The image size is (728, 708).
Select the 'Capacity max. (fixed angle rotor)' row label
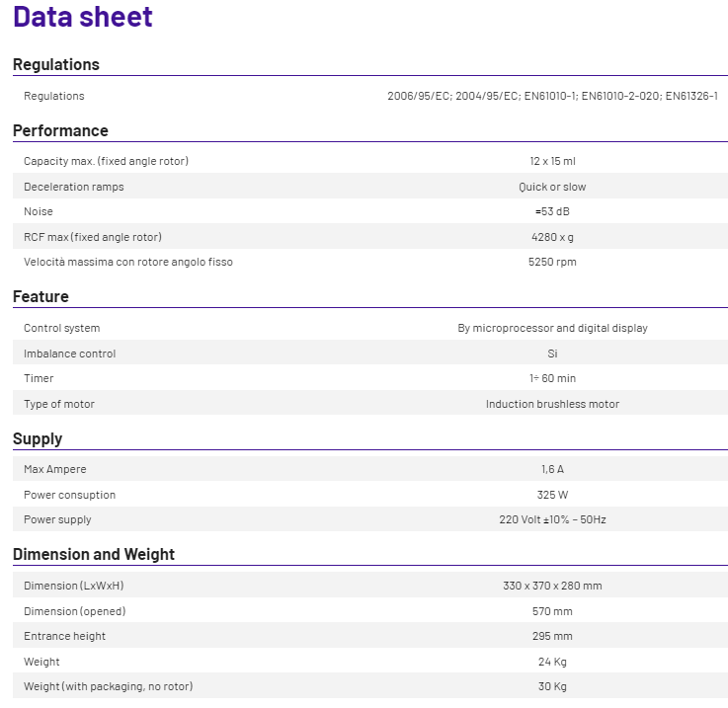click(106, 161)
